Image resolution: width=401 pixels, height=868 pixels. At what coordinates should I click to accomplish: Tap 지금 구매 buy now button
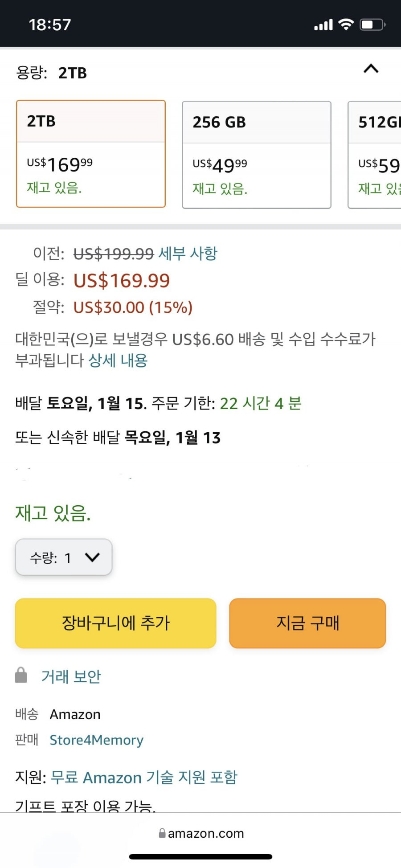coord(307,623)
